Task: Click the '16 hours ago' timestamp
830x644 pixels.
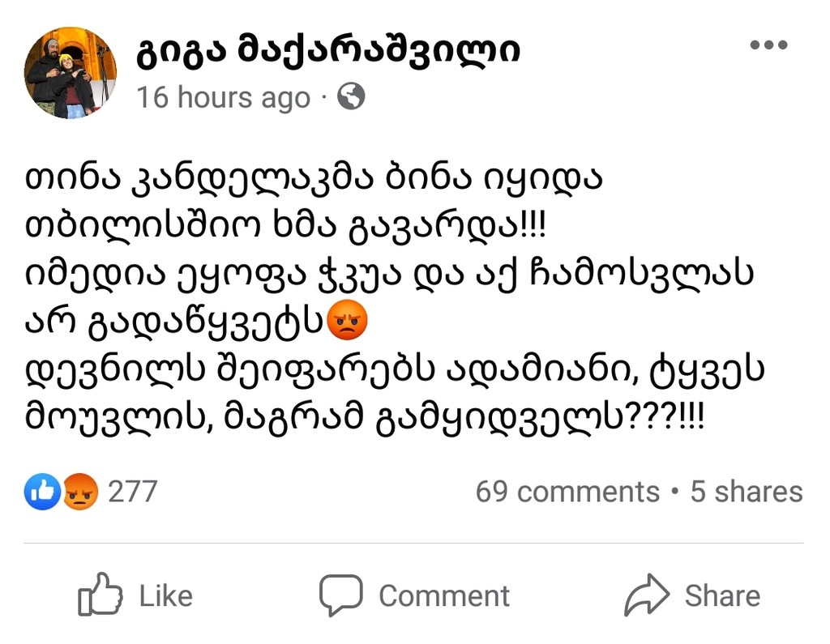Action: tap(223, 98)
